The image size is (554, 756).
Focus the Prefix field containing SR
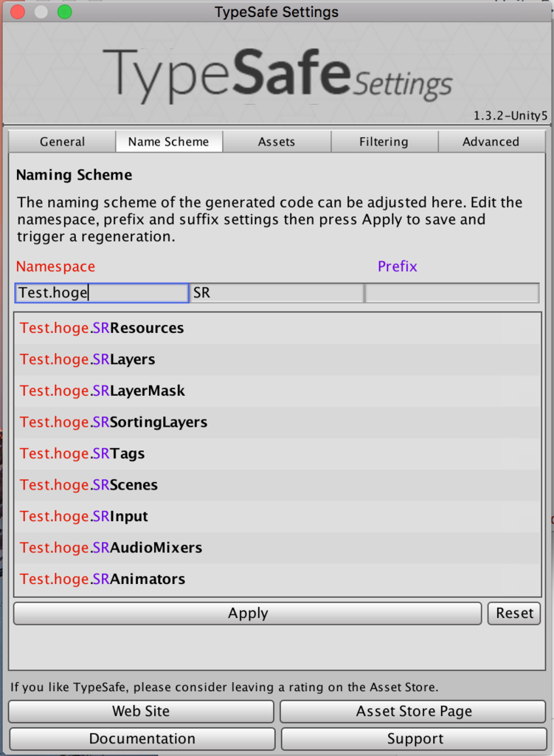(x=277, y=292)
